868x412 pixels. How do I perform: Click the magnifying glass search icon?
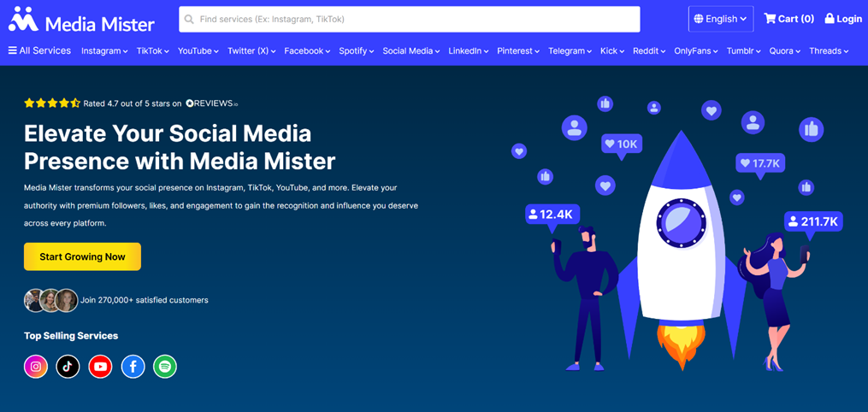(x=190, y=19)
